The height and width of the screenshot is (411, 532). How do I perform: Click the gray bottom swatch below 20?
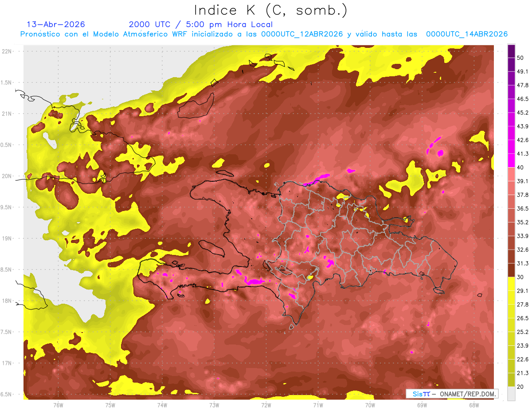coord(511,393)
